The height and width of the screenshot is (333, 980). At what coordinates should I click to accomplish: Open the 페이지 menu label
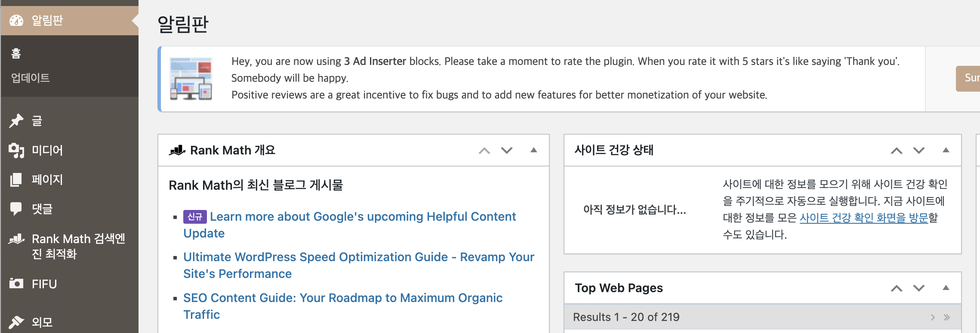tap(47, 179)
